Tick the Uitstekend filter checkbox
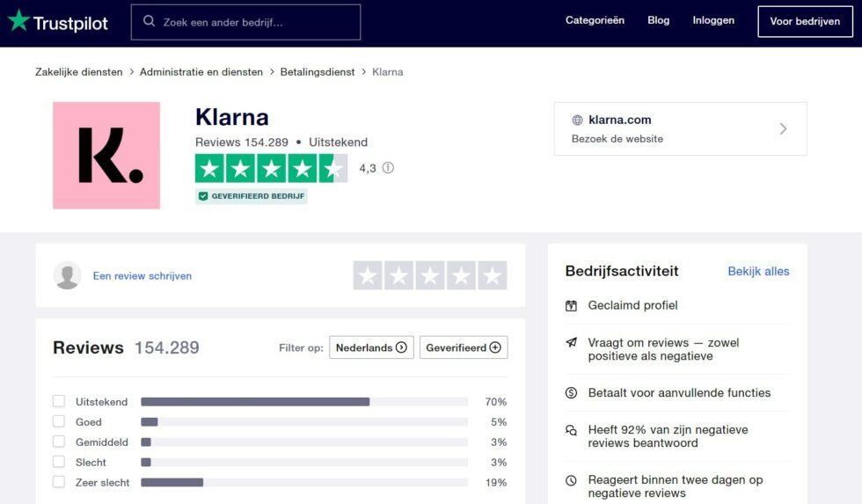 59,401
